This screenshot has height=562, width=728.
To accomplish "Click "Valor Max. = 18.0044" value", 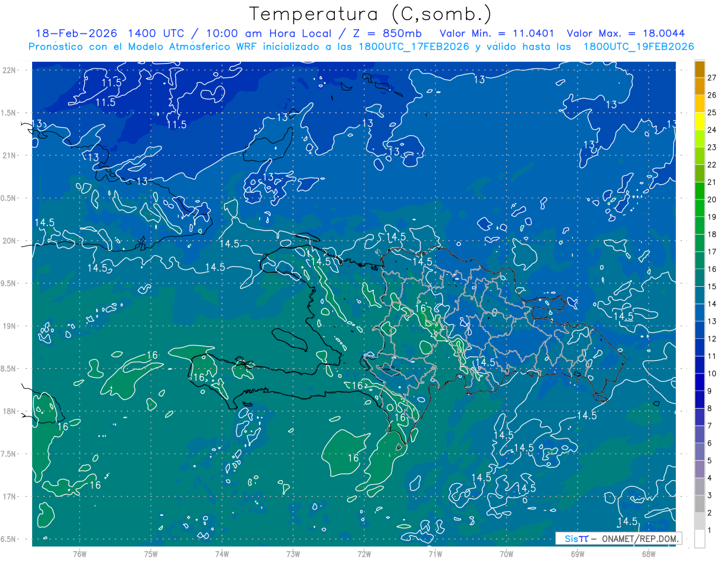I will point(626,33).
